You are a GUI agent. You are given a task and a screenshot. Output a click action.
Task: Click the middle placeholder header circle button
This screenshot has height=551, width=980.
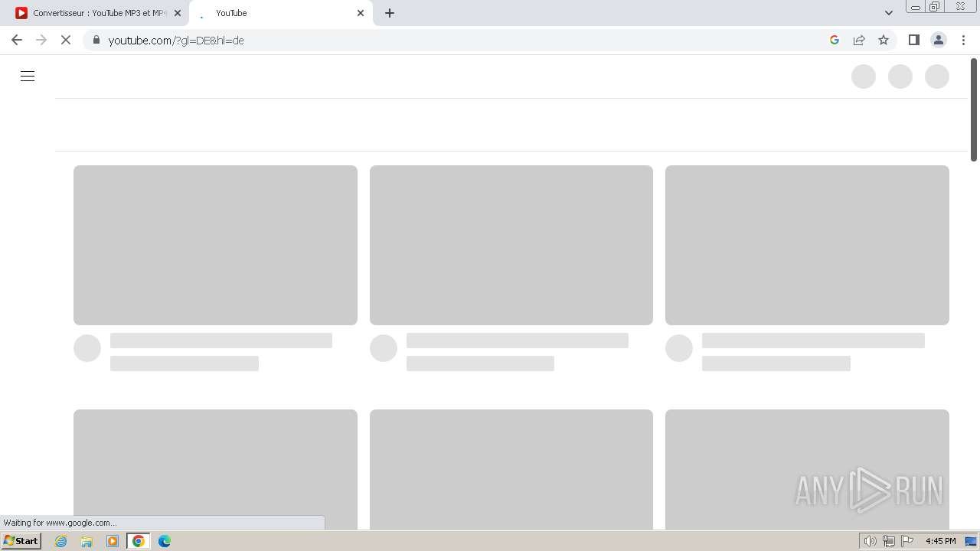pyautogui.click(x=900, y=77)
